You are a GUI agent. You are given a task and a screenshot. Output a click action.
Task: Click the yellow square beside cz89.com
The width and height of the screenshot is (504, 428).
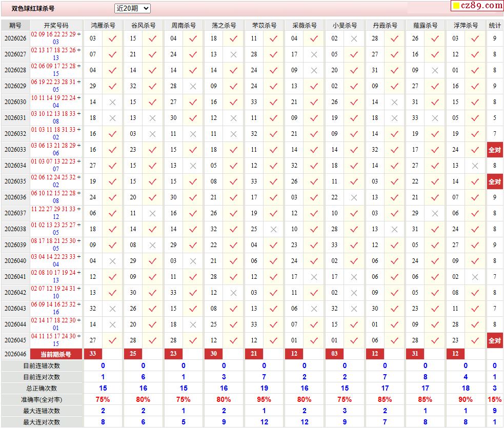pos(455,6)
